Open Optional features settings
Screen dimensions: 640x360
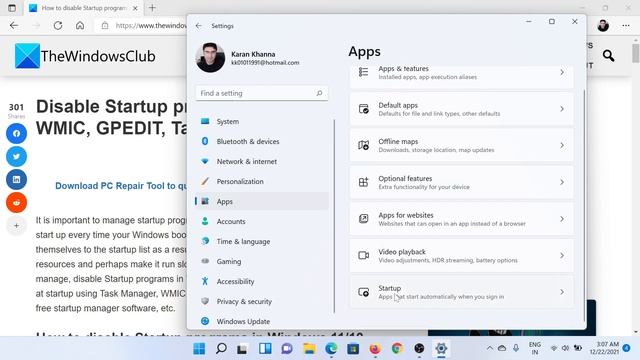coord(461,182)
